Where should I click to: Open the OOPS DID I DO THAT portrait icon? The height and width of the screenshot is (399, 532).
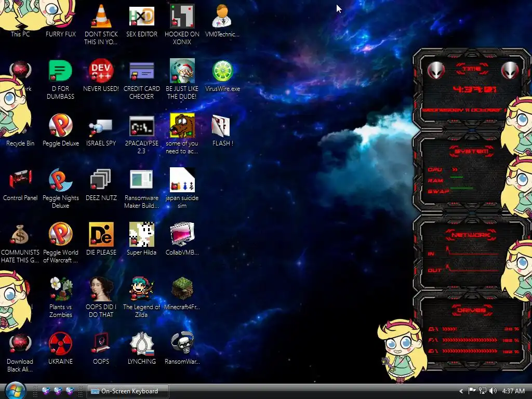101,298
